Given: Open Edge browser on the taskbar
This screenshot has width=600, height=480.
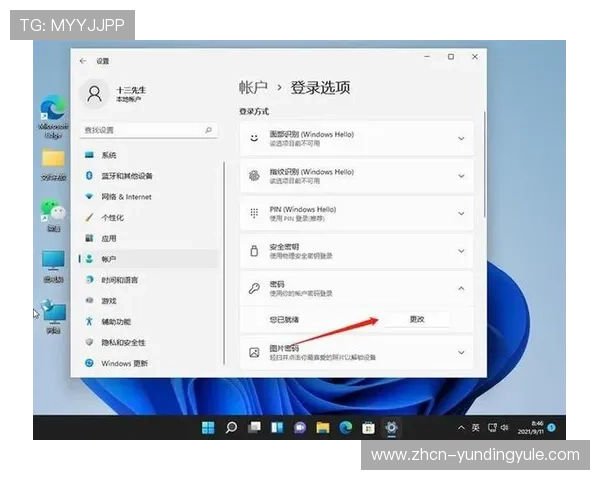Looking at the screenshot, I should click(x=346, y=428).
